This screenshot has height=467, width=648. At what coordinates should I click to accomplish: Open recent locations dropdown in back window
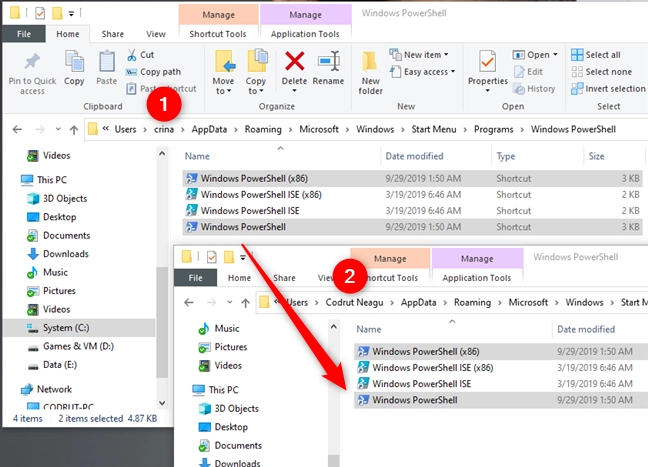pyautogui.click(x=58, y=130)
